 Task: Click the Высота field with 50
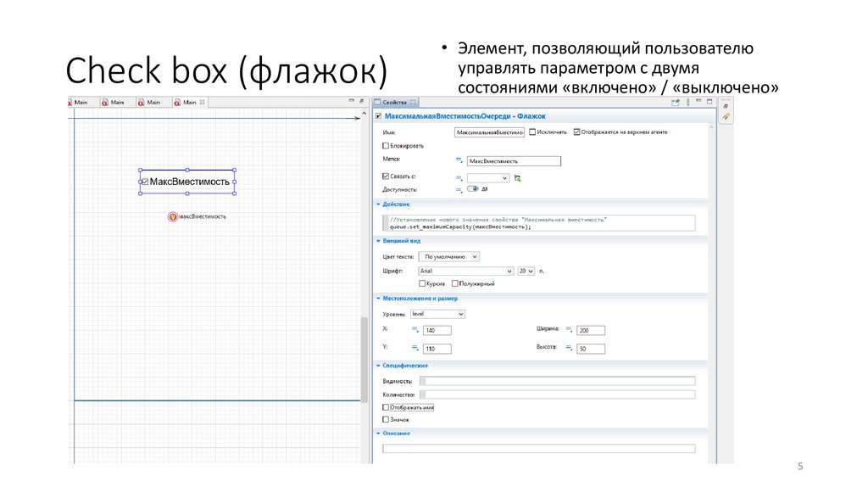point(591,349)
